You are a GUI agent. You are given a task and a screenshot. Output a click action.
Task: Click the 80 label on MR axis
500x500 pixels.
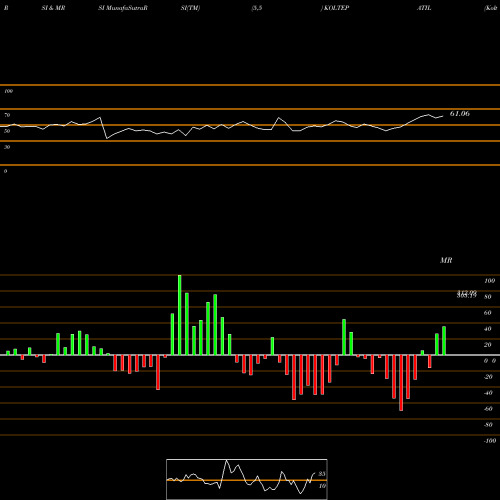488,297
